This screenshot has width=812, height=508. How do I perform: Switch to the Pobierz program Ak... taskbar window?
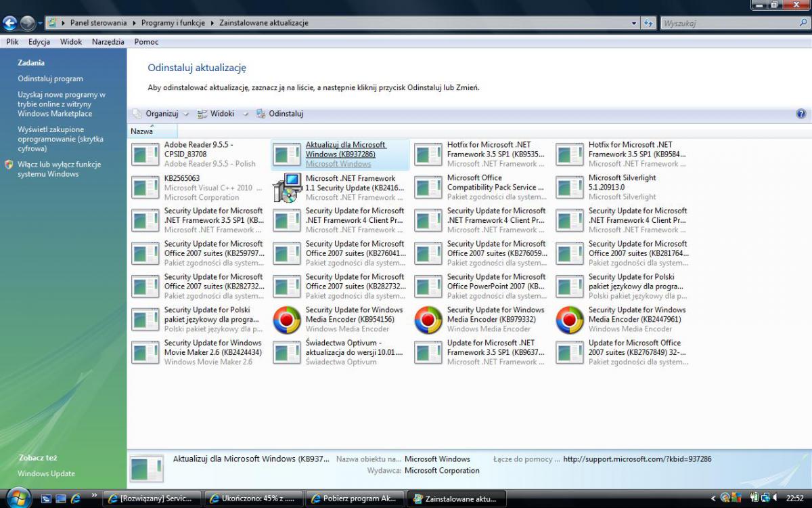point(354,499)
